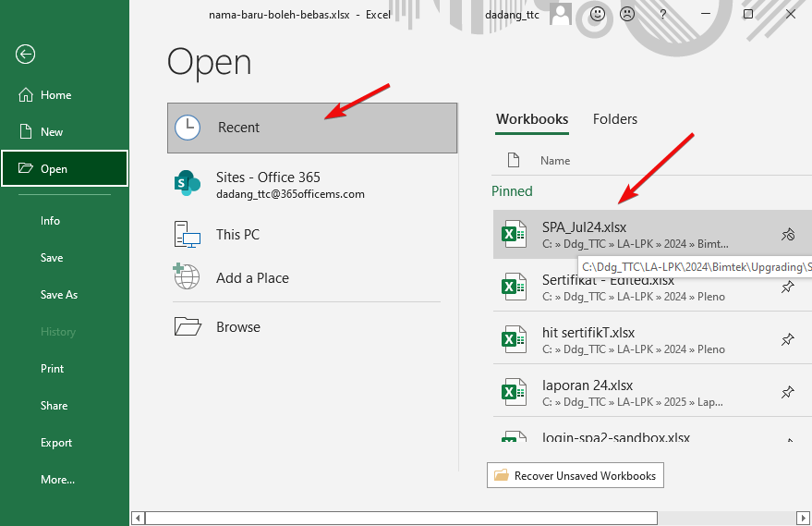Click the Add a Place globe icon
The image size is (812, 526).
point(187,276)
